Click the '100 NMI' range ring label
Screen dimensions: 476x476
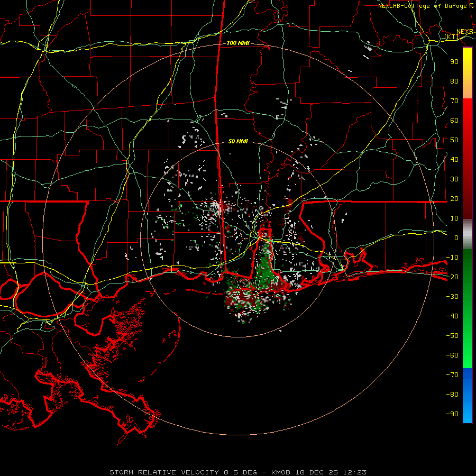click(x=238, y=43)
